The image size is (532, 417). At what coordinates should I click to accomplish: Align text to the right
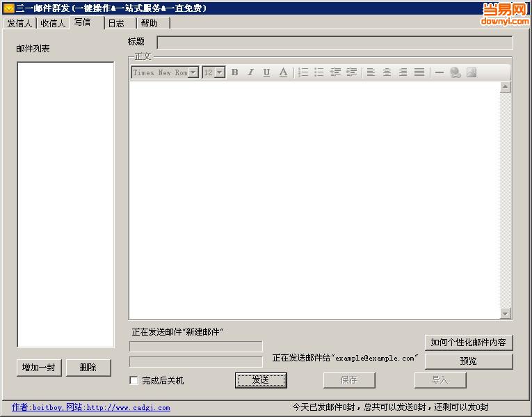(x=403, y=72)
